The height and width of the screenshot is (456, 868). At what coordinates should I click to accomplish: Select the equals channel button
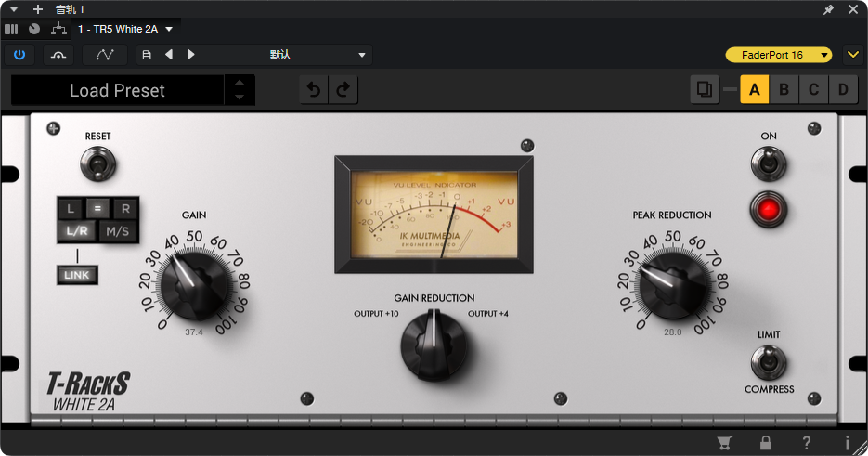click(97, 209)
